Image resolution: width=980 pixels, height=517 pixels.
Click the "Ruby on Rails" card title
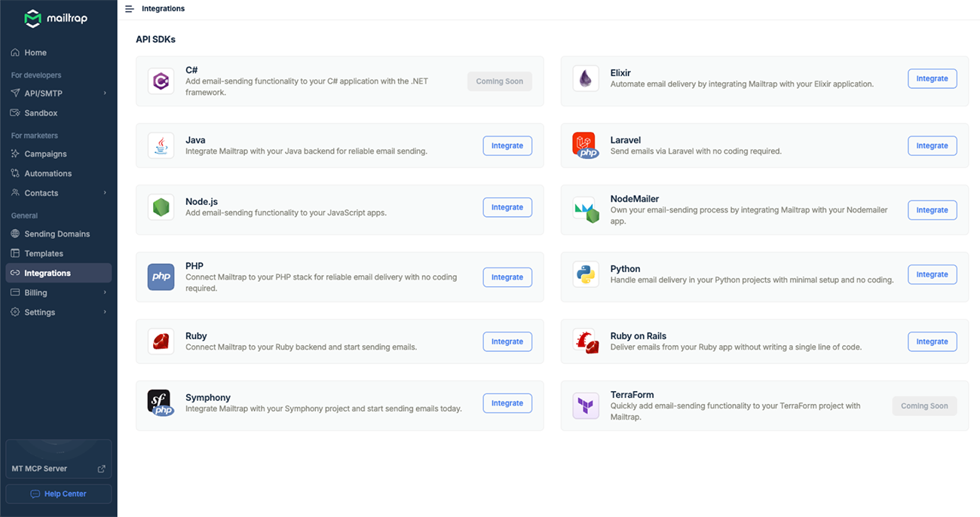point(639,336)
